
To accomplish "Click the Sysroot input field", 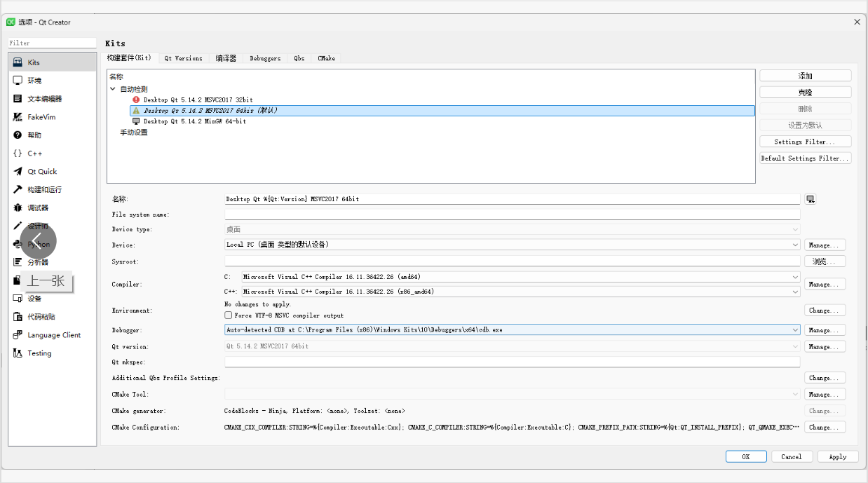I will tap(512, 261).
